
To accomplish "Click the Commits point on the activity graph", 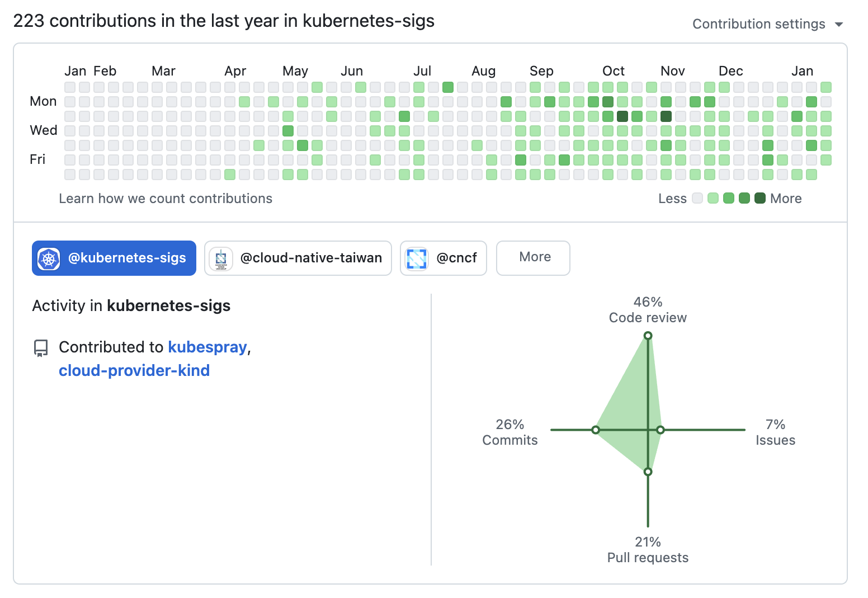I will (x=596, y=430).
